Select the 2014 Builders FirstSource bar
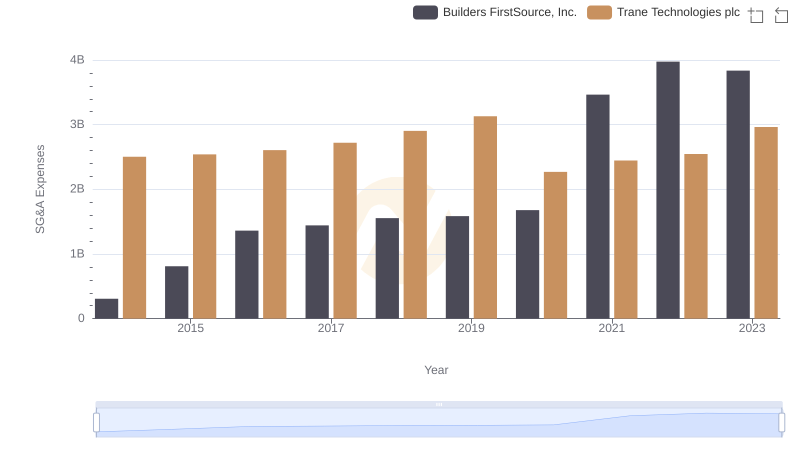The height and width of the screenshot is (461, 800). 107,309
